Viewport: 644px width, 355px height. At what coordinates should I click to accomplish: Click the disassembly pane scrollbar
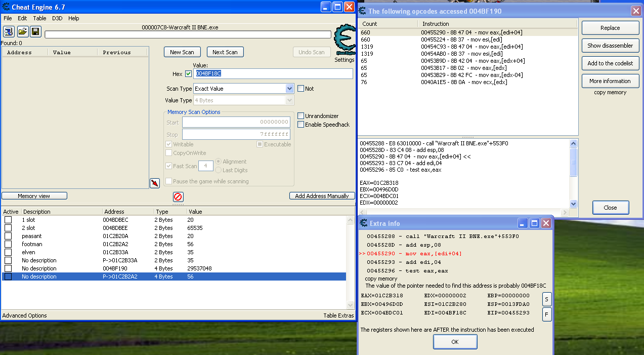click(x=573, y=173)
